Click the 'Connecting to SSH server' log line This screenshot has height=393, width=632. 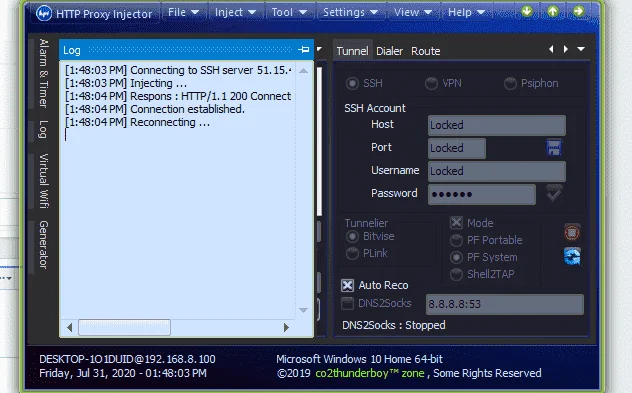[x=178, y=70]
